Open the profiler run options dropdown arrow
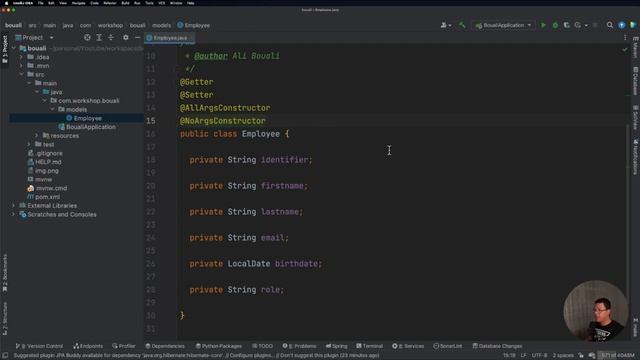640x360 pixels. click(586, 25)
